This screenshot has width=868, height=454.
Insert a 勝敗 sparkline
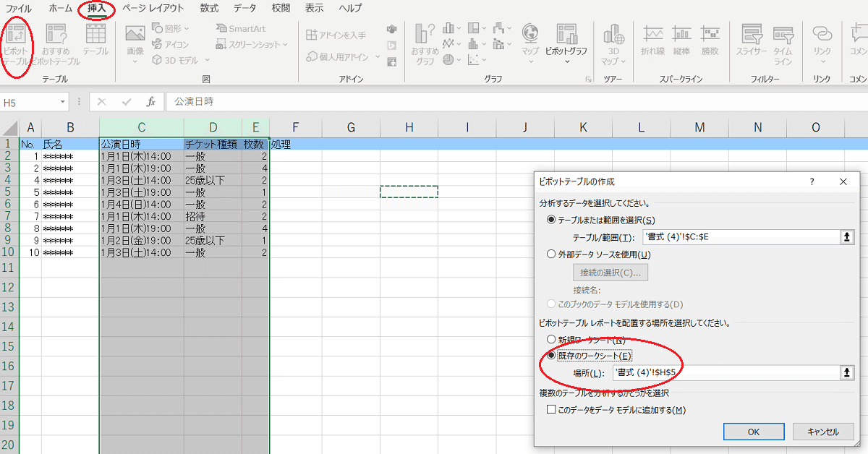710,40
